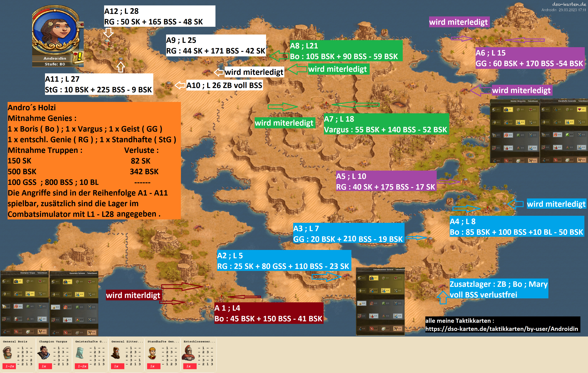Open Generalin Sylvana Talentbaum thumbnail
Viewport: 588px width, 373px height.
(x=74, y=303)
